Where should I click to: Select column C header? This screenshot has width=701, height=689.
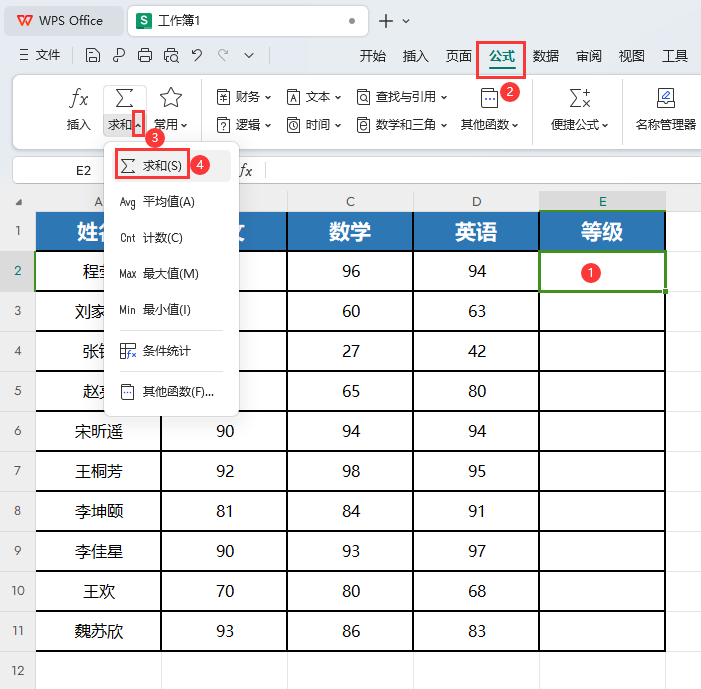click(350, 201)
